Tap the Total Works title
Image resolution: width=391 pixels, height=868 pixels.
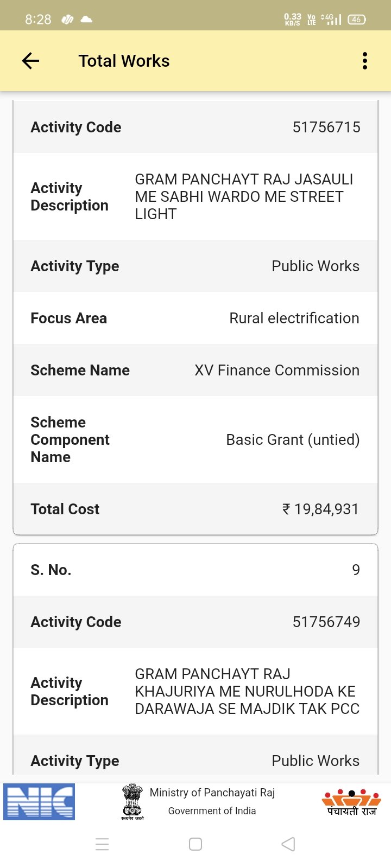124,61
